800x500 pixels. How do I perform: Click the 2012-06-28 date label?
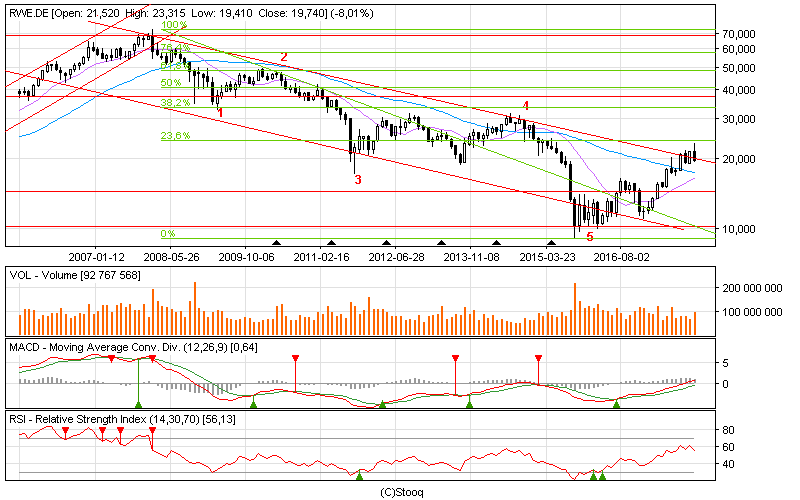click(x=396, y=257)
